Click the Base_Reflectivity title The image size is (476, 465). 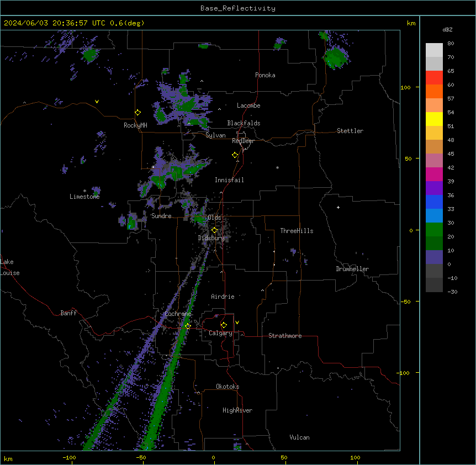(238, 8)
